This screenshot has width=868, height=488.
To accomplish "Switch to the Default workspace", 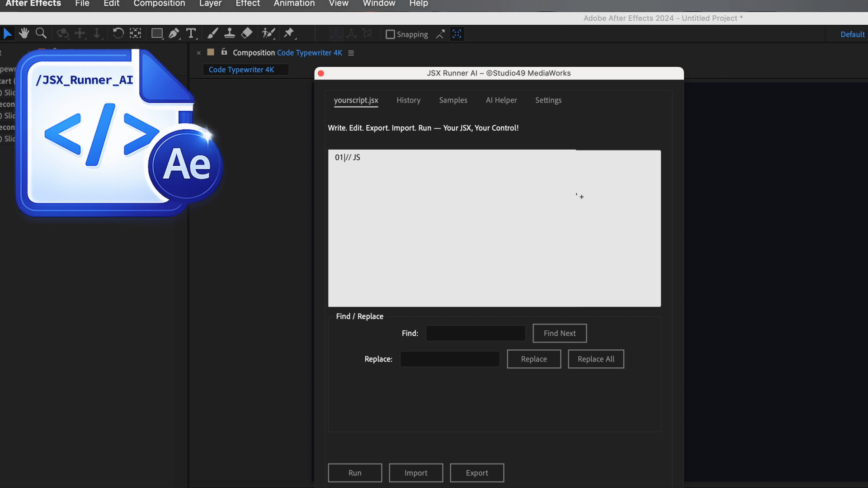I will coord(853,34).
